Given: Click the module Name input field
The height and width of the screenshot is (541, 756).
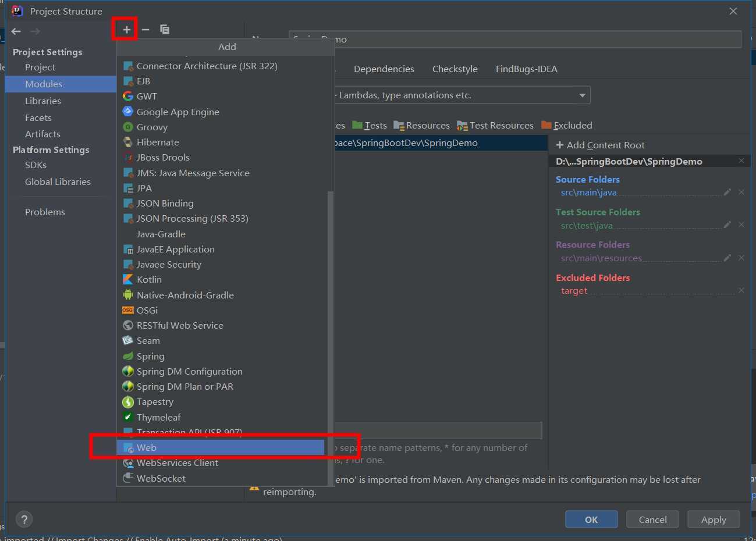Looking at the screenshot, I should [515, 39].
